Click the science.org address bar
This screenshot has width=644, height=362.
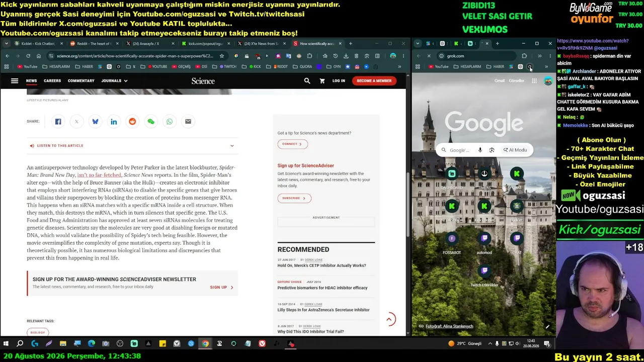coord(135,56)
